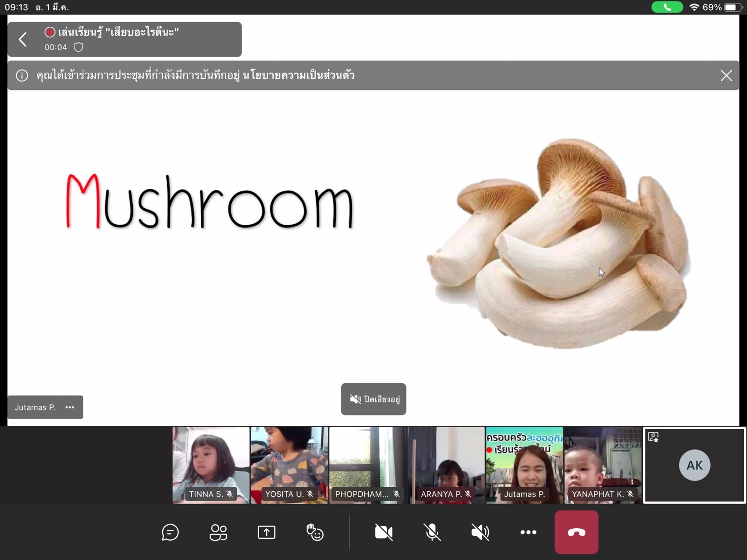Tap the info icon in recording banner
The width and height of the screenshot is (747, 560).
tap(22, 76)
